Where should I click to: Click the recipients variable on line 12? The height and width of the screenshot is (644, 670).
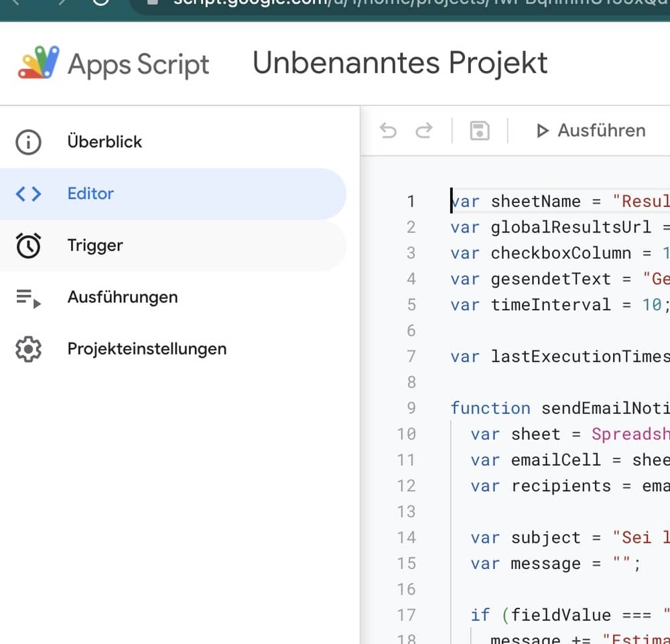pos(561,486)
